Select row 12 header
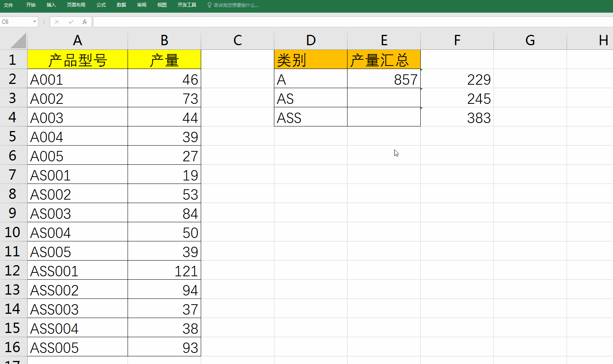The height and width of the screenshot is (364, 613). point(13,270)
